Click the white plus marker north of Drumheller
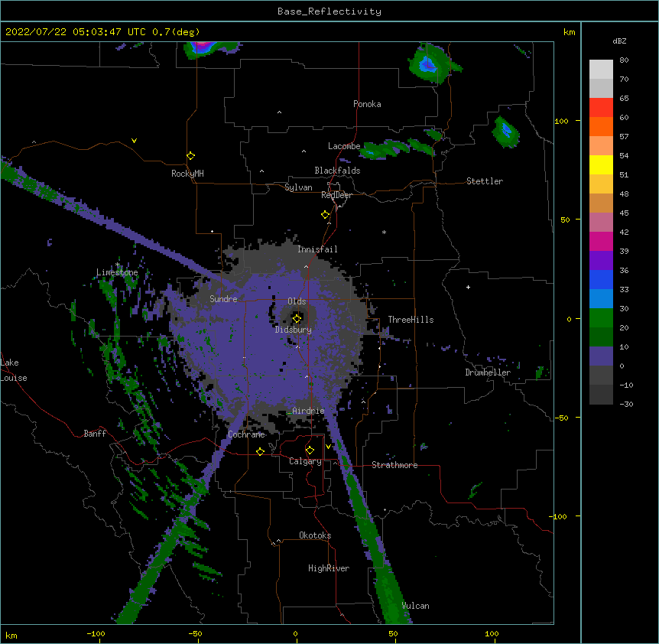Image resolution: width=659 pixels, height=644 pixels. click(x=468, y=287)
